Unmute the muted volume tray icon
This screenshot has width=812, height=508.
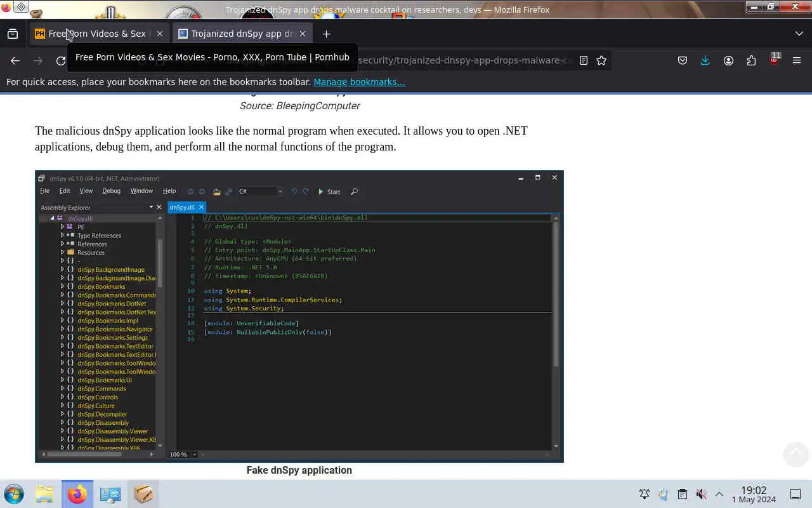701,494
